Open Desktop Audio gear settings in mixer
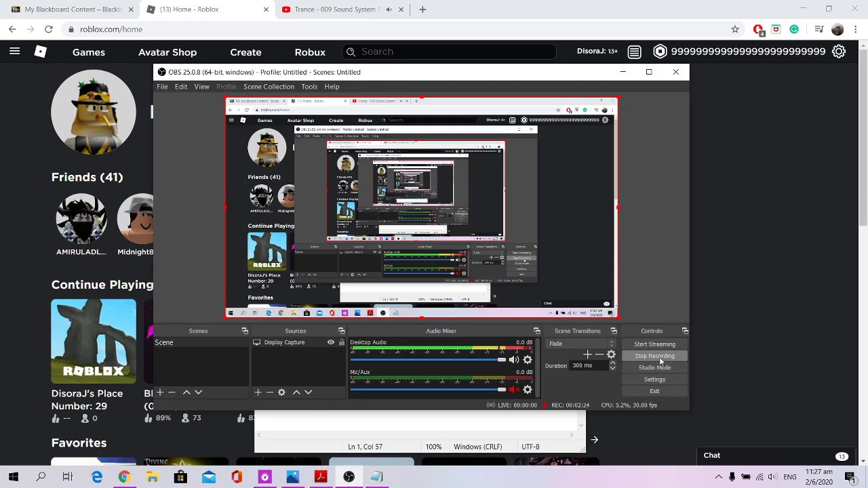The width and height of the screenshot is (868, 488). point(528,360)
